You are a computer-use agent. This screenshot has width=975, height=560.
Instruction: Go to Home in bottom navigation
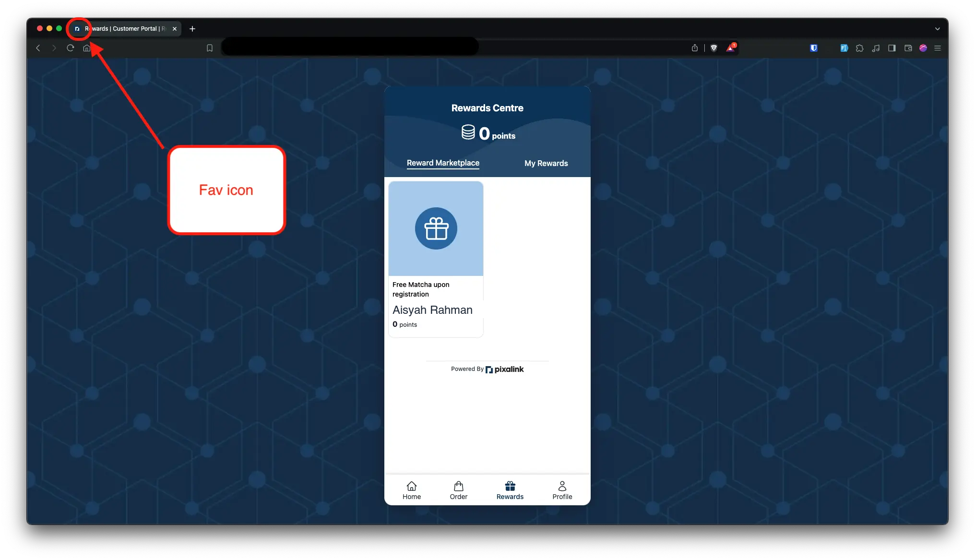tap(412, 490)
